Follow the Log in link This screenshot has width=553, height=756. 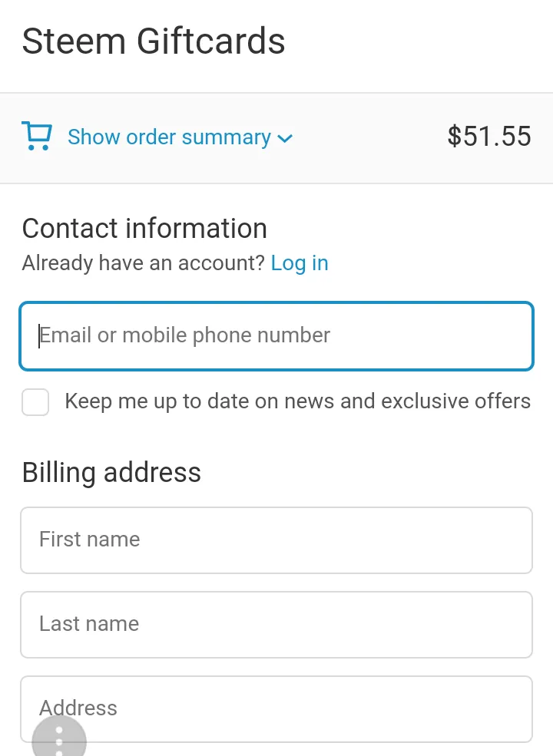[300, 263]
